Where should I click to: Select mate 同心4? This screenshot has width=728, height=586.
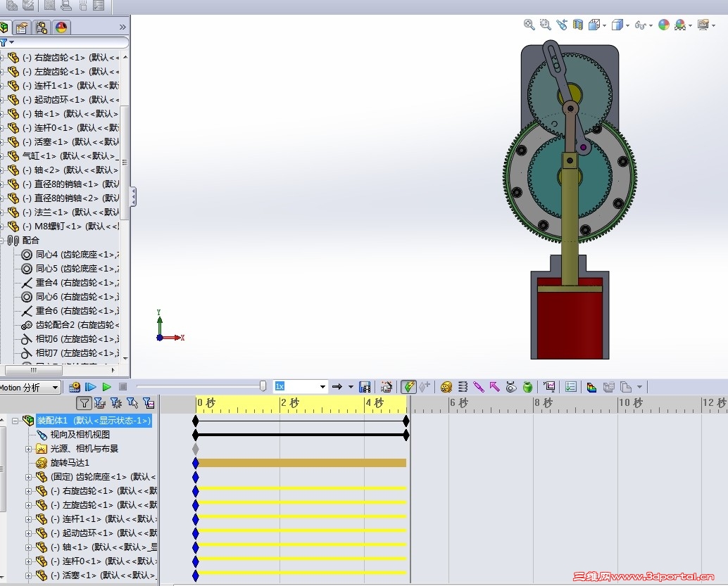pos(77,254)
